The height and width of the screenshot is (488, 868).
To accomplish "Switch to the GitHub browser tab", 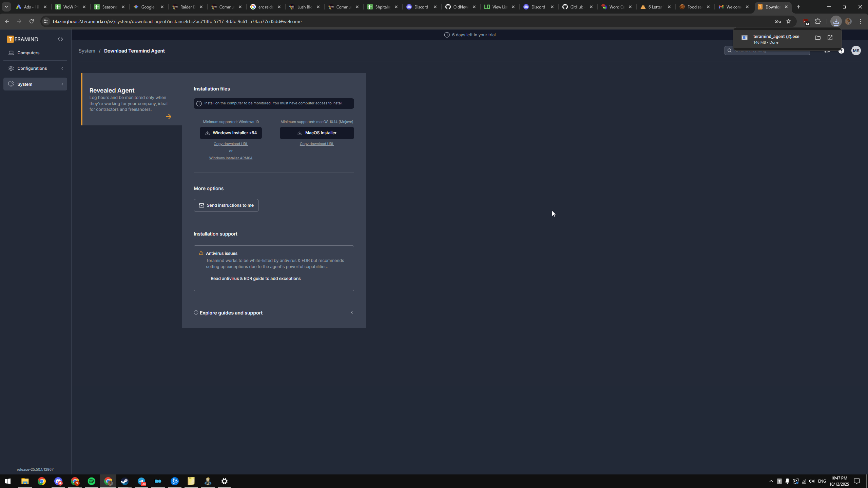I will click(x=576, y=7).
